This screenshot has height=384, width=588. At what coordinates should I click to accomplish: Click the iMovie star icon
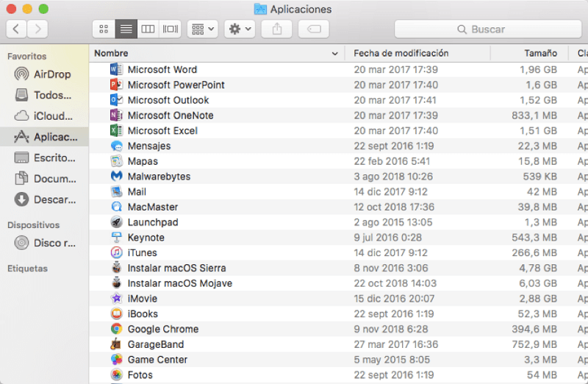116,299
